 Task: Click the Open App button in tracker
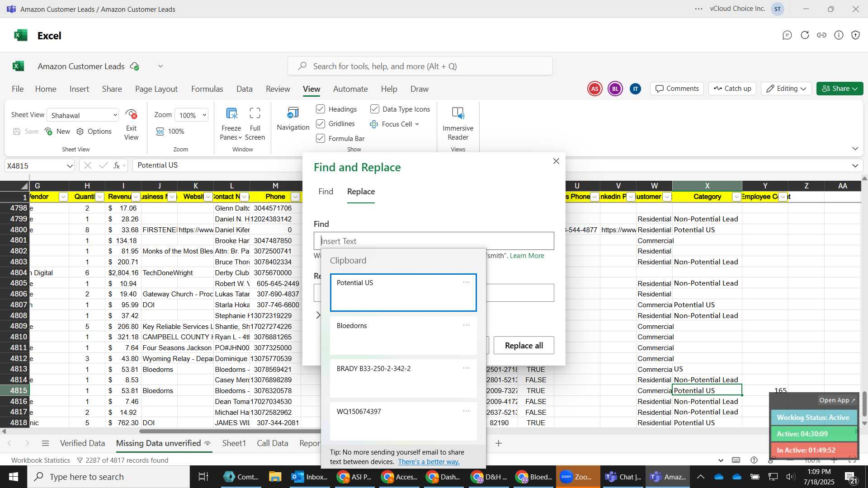click(837, 400)
